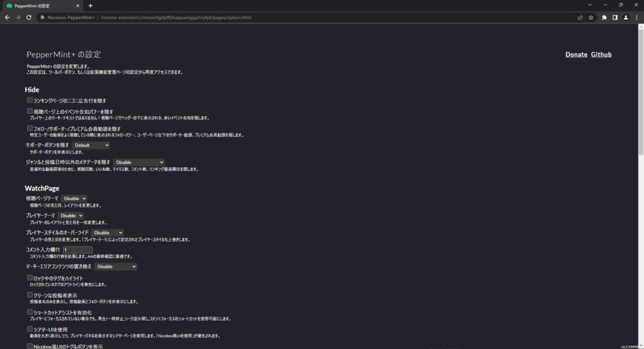
Task: Click the address bar URL
Action: pos(176,18)
